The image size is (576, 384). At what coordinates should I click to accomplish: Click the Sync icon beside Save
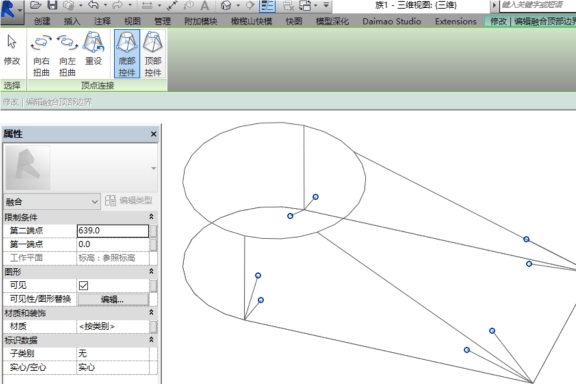coord(68,5)
